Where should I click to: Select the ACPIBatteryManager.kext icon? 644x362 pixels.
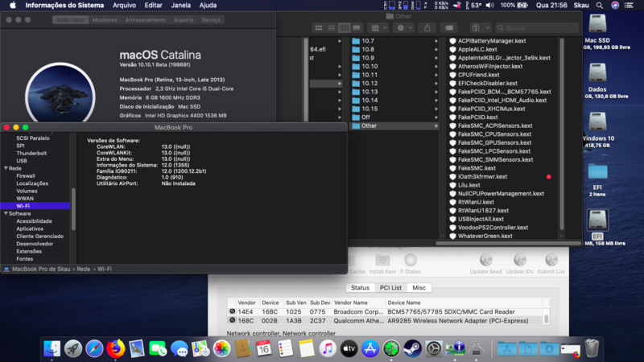(452, 41)
